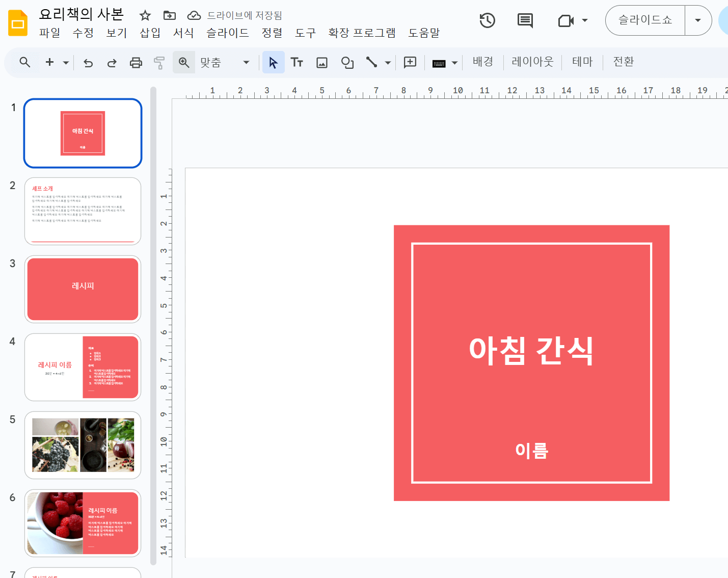Print the presentation
728x578 pixels.
click(136, 63)
